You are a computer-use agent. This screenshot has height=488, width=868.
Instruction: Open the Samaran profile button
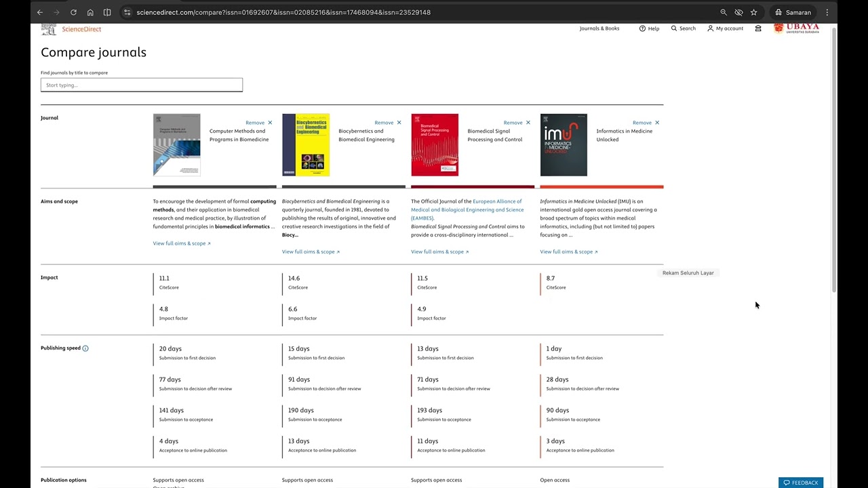click(x=793, y=12)
